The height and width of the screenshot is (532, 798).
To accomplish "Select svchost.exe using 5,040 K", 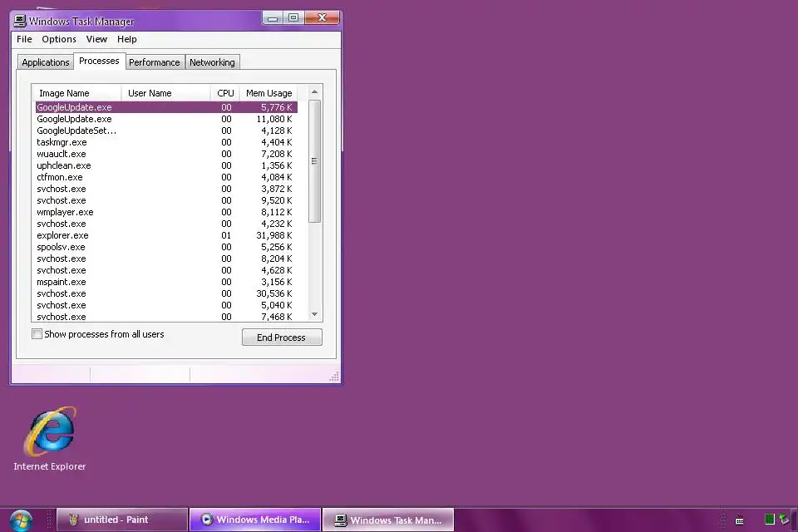I will click(166, 305).
